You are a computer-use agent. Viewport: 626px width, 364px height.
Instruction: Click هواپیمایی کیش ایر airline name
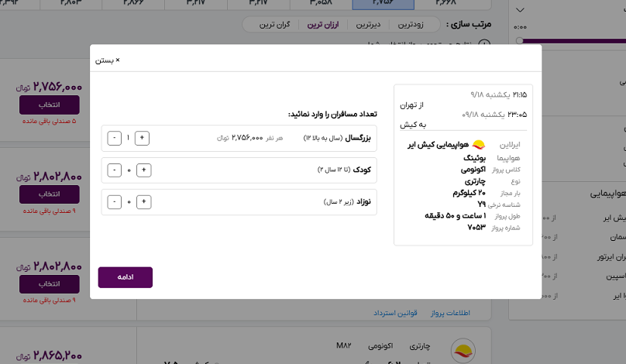coord(438,145)
